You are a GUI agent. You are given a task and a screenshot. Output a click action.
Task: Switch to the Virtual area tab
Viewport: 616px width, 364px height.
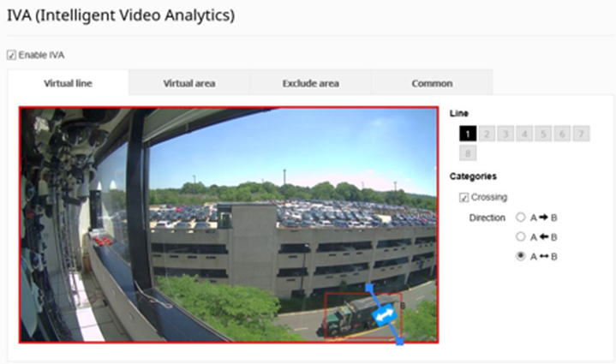188,83
